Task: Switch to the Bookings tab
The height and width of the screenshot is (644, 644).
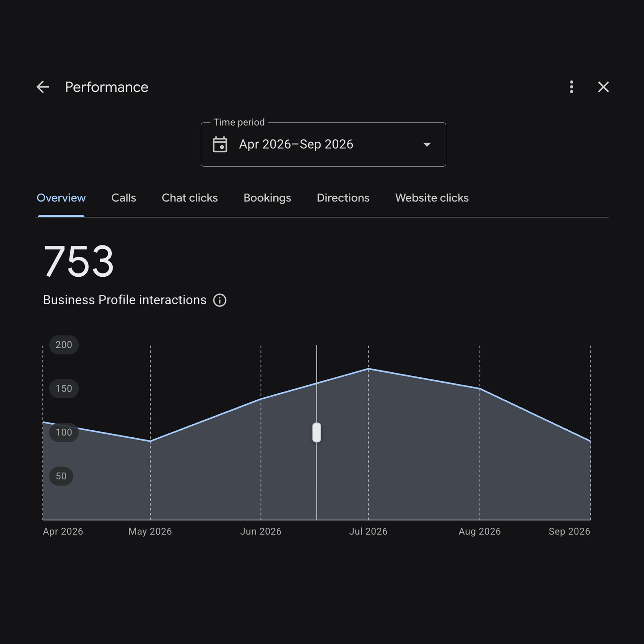Action: [267, 198]
